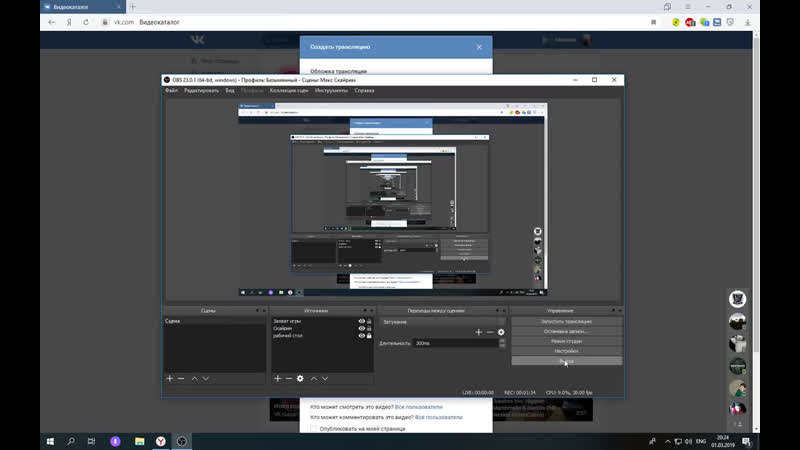Check Опубликовать на моей странице checkbox
This screenshot has width=800, height=450.
(314, 429)
